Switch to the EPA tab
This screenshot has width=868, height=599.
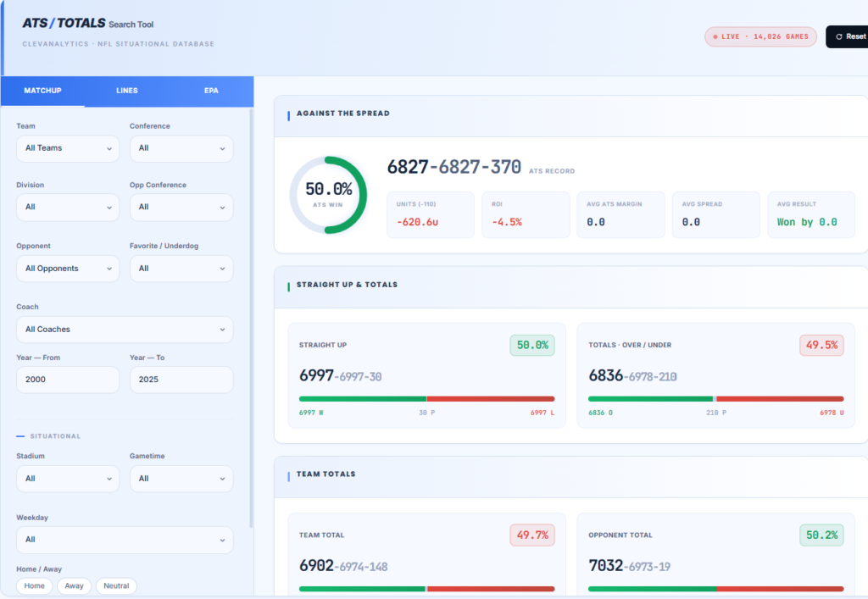[211, 91]
